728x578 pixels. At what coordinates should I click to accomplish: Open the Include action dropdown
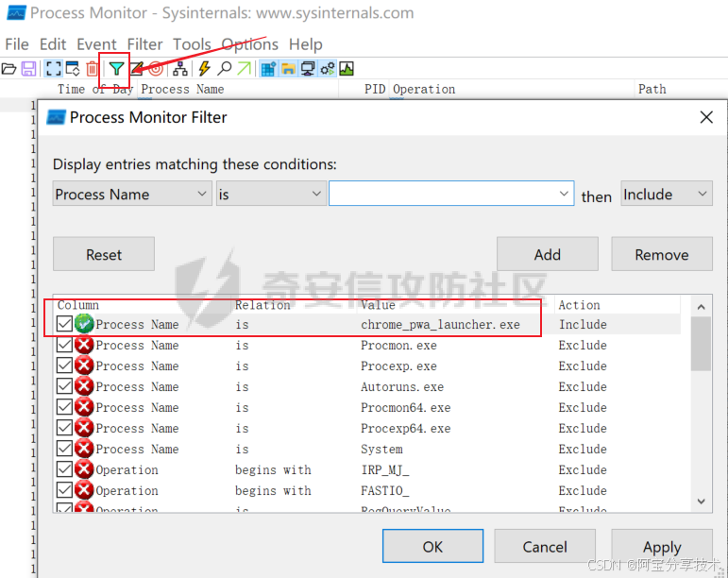[667, 194]
